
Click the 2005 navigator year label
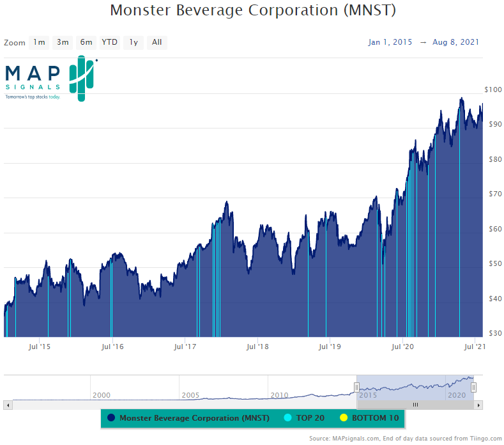(x=190, y=395)
